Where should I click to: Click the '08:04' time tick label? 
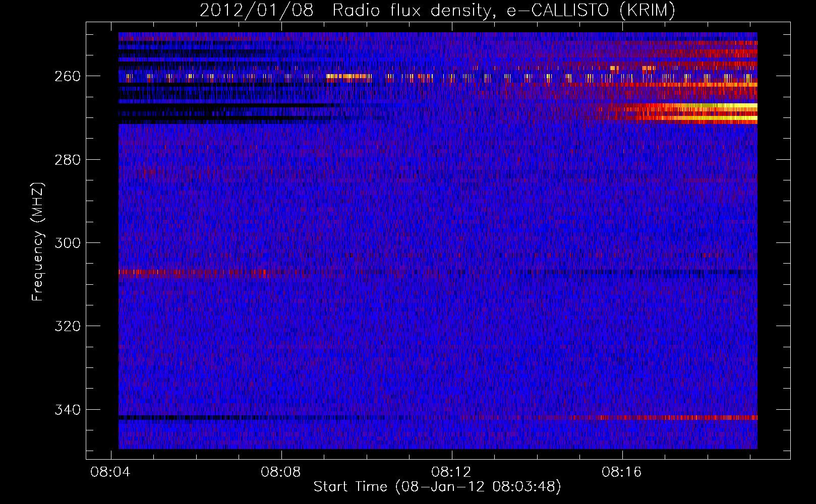coord(110,472)
